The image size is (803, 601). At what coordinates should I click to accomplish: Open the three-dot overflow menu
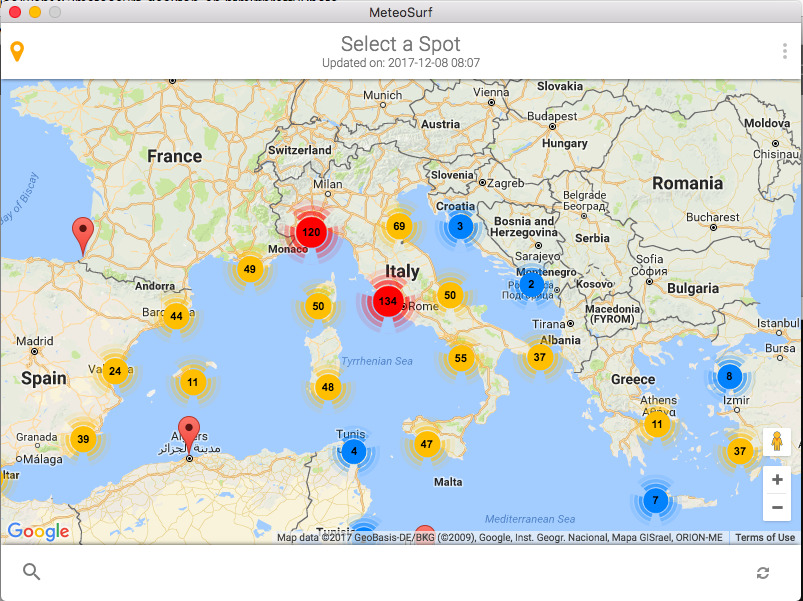tap(785, 51)
